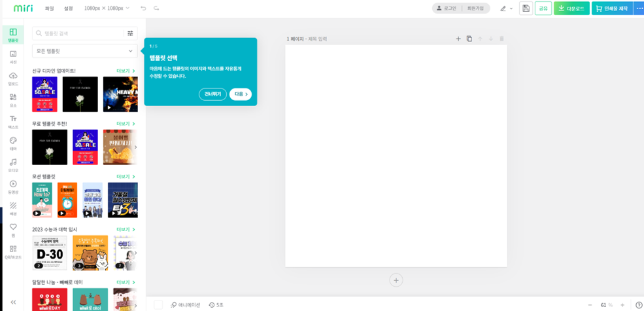
Task: Open the 사진 photos panel
Action: [13, 57]
